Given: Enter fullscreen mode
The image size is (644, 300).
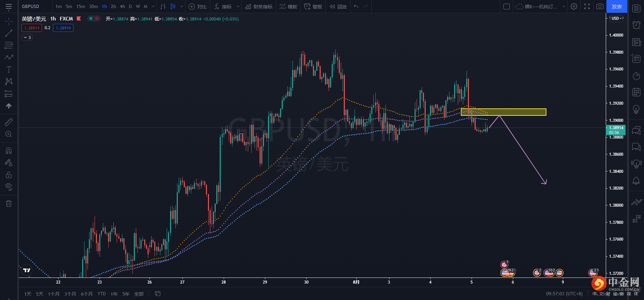Looking at the screenshot, I should (587, 6).
